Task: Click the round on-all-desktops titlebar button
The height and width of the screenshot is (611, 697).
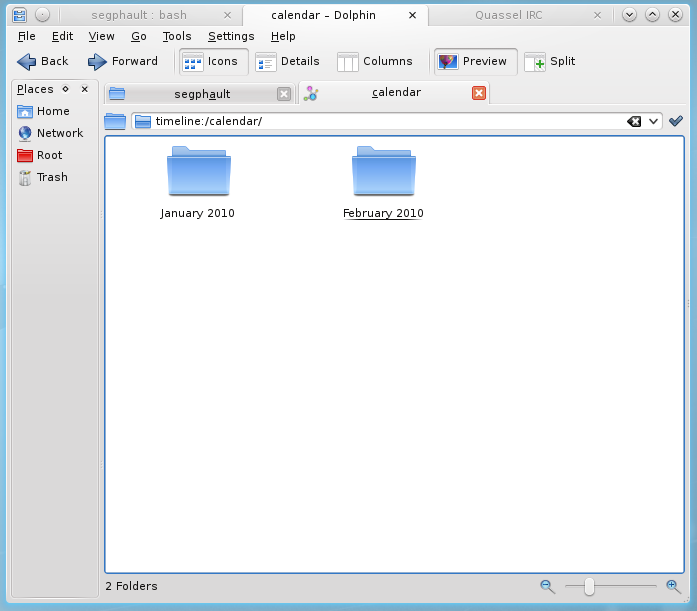Action: click(42, 15)
